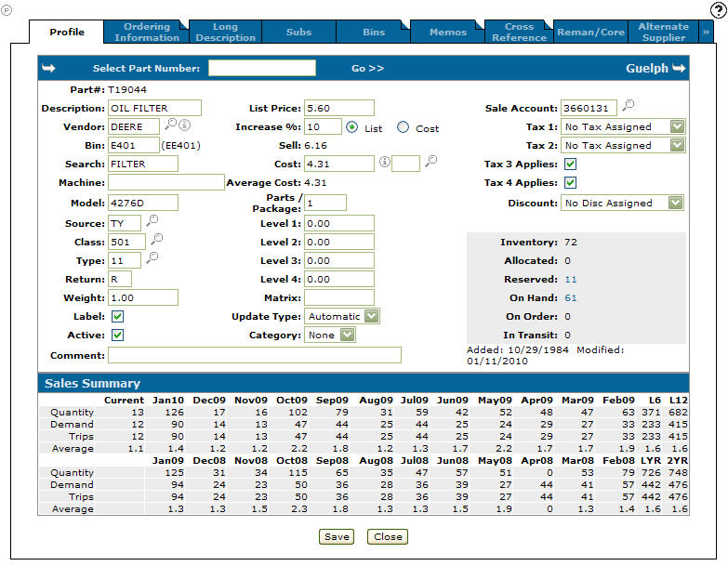Open the On Hand quantity 61 link
This screenshot has height=566, width=728.
tap(571, 297)
